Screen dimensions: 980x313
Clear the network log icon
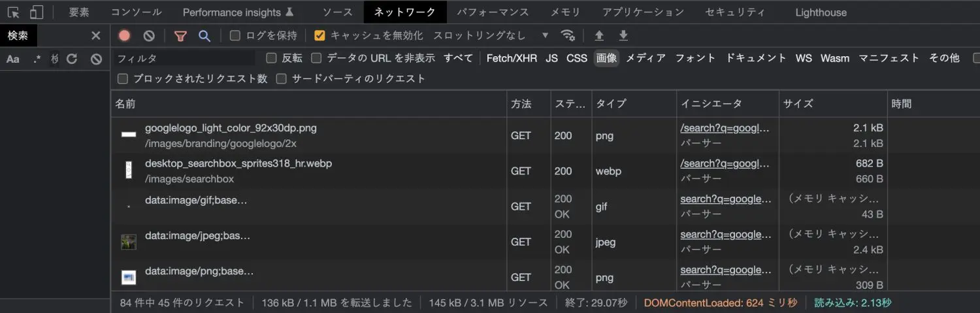coord(149,36)
